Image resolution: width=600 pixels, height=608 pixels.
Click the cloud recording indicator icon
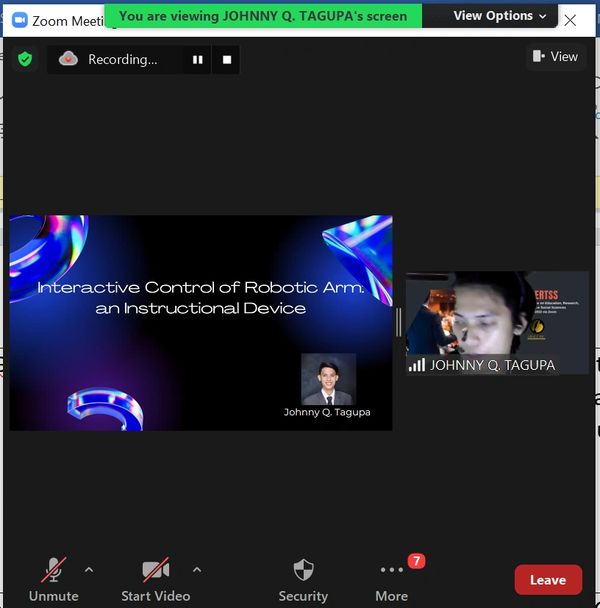tap(68, 59)
